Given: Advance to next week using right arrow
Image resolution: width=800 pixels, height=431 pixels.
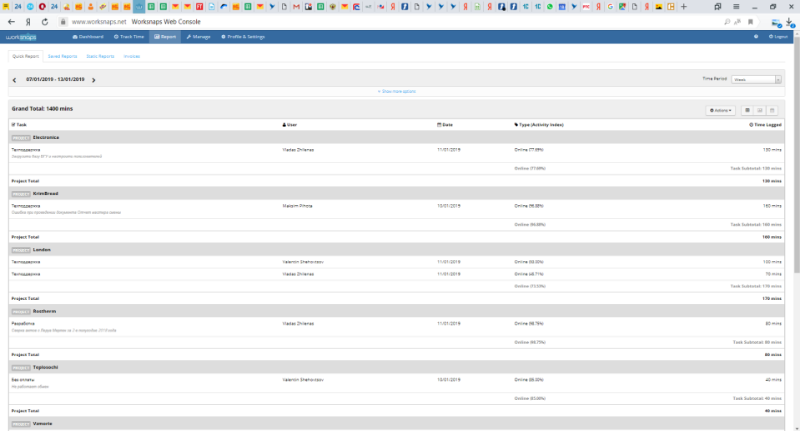Looking at the screenshot, I should [x=93, y=79].
